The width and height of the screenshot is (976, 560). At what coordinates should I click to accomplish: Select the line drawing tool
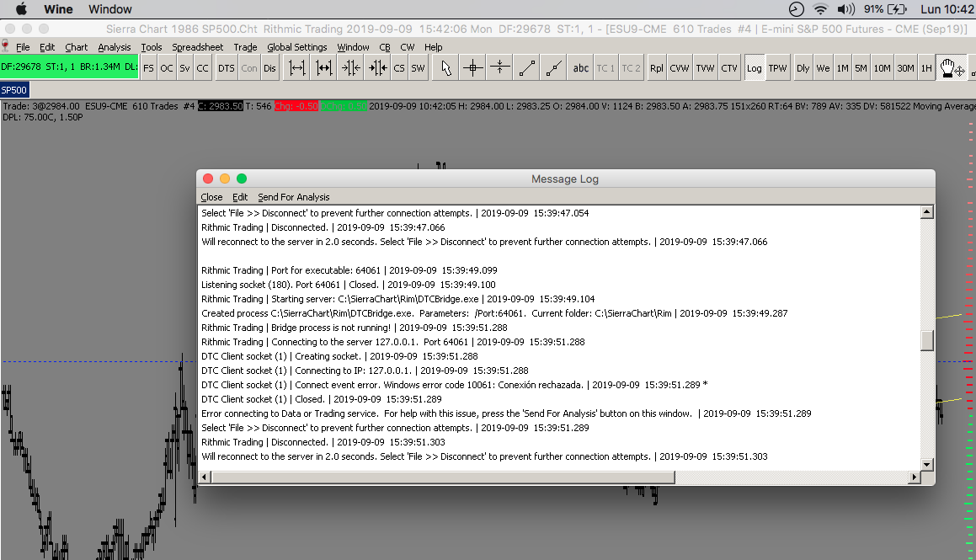pos(526,68)
